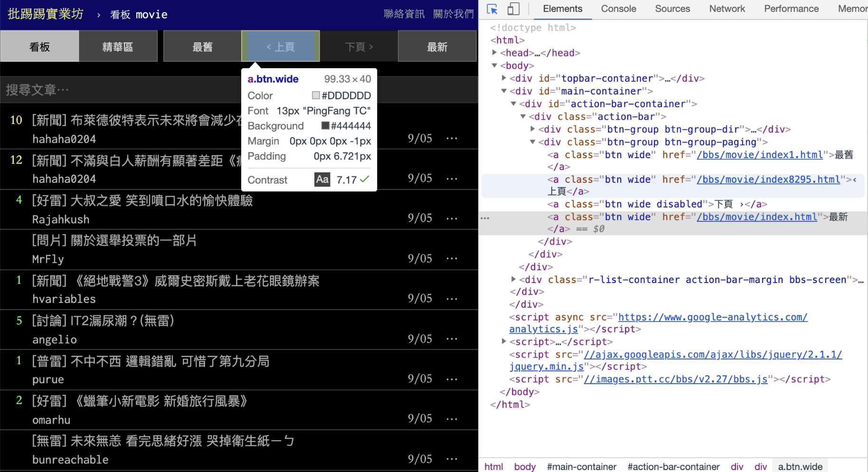Click the disabled 下頁 next page button
This screenshot has width=868, height=472.
pyautogui.click(x=359, y=47)
